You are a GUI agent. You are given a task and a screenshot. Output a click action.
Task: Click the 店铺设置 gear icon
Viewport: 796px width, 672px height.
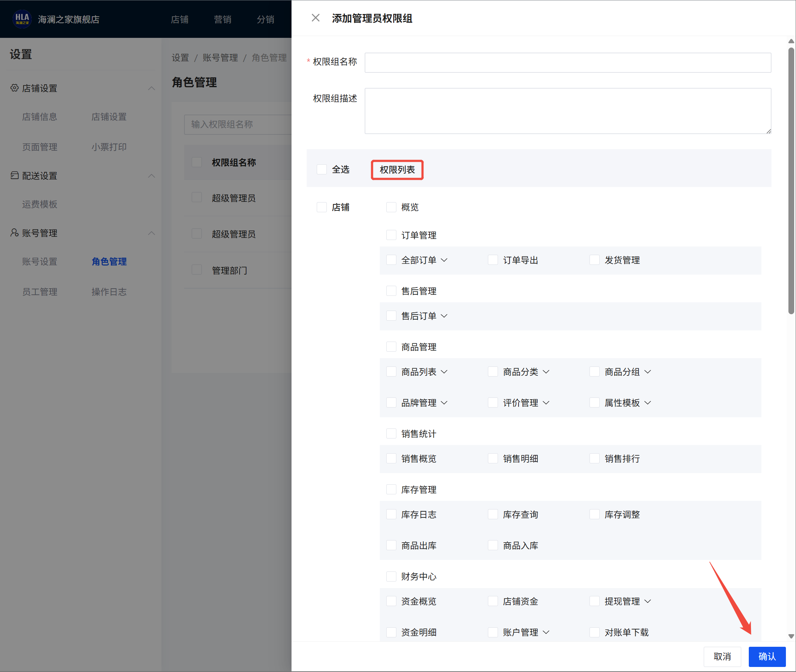(x=14, y=88)
